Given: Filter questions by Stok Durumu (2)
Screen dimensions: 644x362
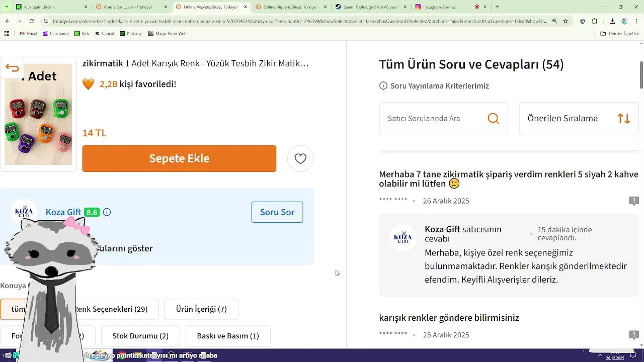Looking at the screenshot, I should coord(140,336).
